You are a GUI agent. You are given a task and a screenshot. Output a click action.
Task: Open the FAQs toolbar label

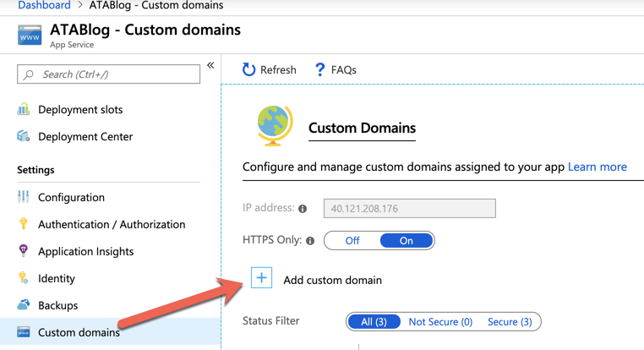[344, 70]
